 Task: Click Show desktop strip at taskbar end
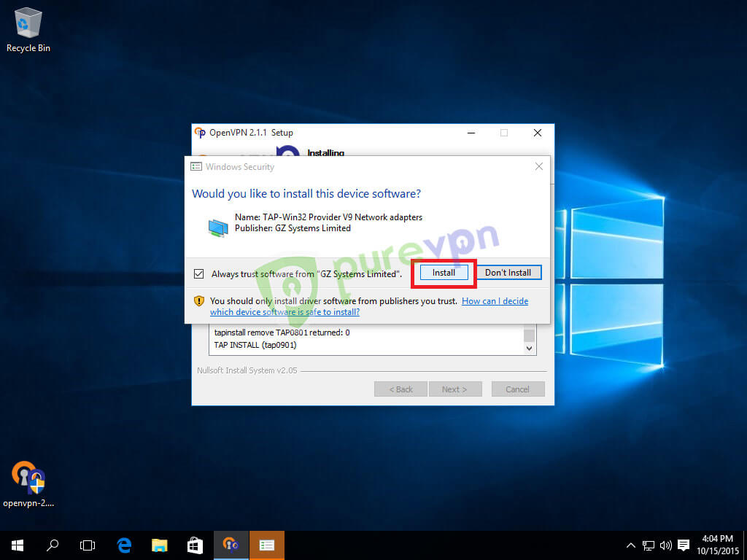point(745,545)
